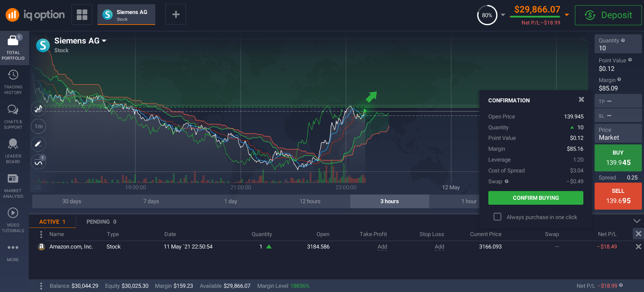Open the multi-chart grid layout icon
644x292 pixels.
(x=82, y=15)
